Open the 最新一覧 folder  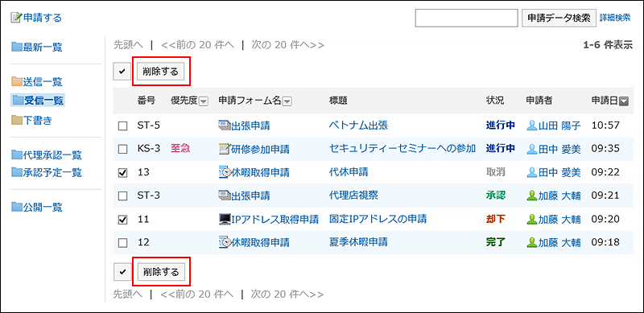(x=43, y=47)
